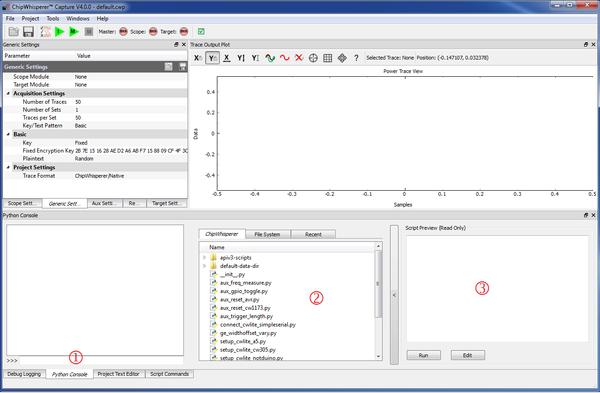Click the red wave trace icon

(284, 58)
